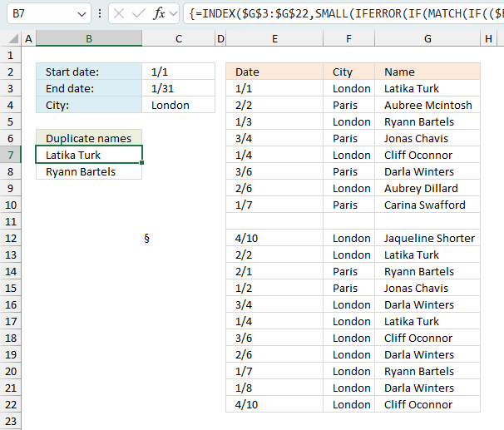Click the 'City:' label cell
The image size is (504, 430).
[x=89, y=105]
